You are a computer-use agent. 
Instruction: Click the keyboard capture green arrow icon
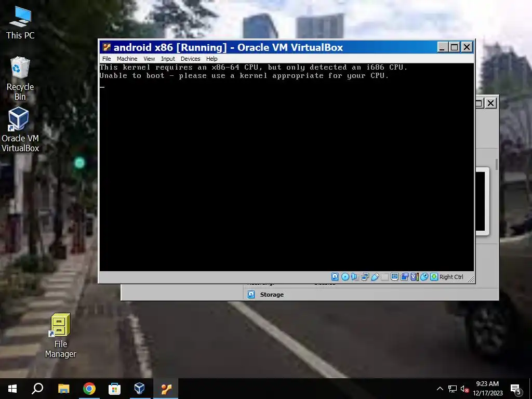[434, 277]
